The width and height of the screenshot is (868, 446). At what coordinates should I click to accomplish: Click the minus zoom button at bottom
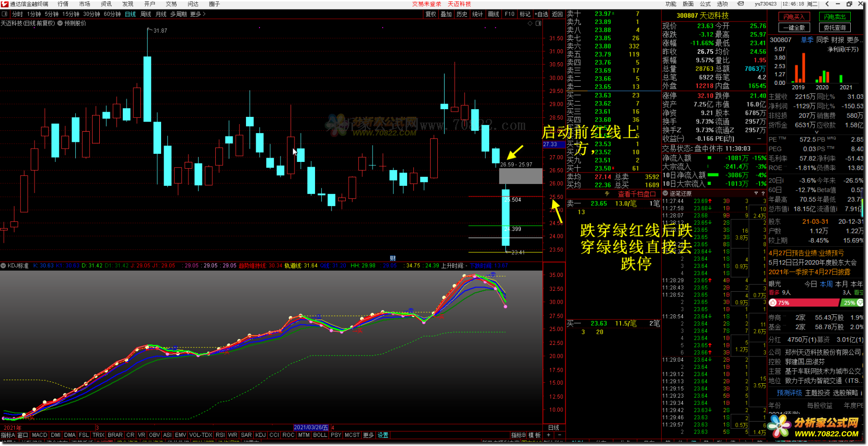(559, 435)
